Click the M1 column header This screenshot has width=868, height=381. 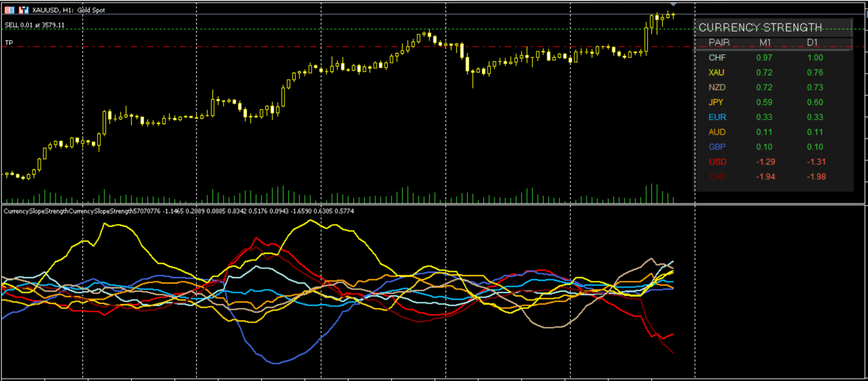pos(765,43)
